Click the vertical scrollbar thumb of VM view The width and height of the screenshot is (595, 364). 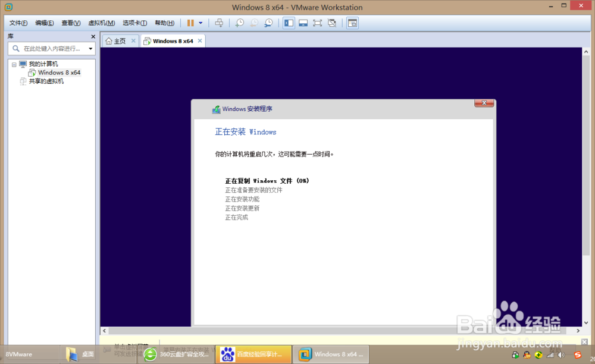(x=586, y=155)
